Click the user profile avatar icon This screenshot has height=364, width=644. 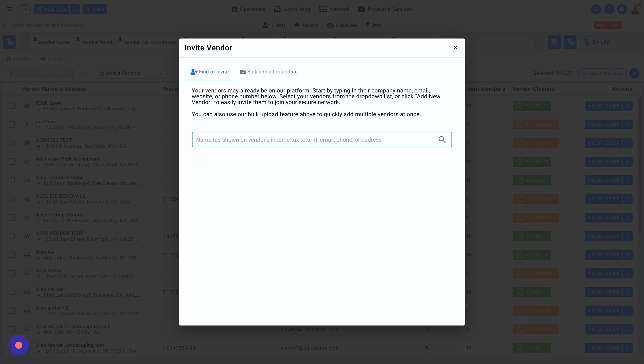[x=635, y=9]
